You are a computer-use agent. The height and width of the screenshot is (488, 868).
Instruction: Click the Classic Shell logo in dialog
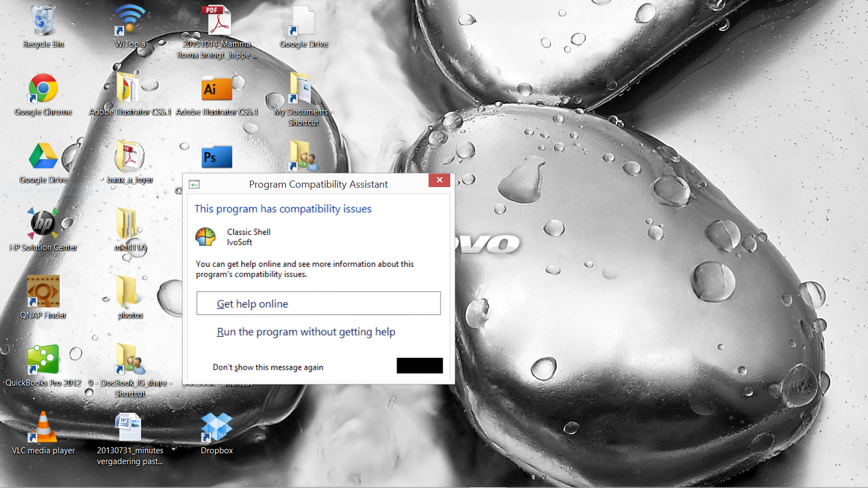pos(206,237)
